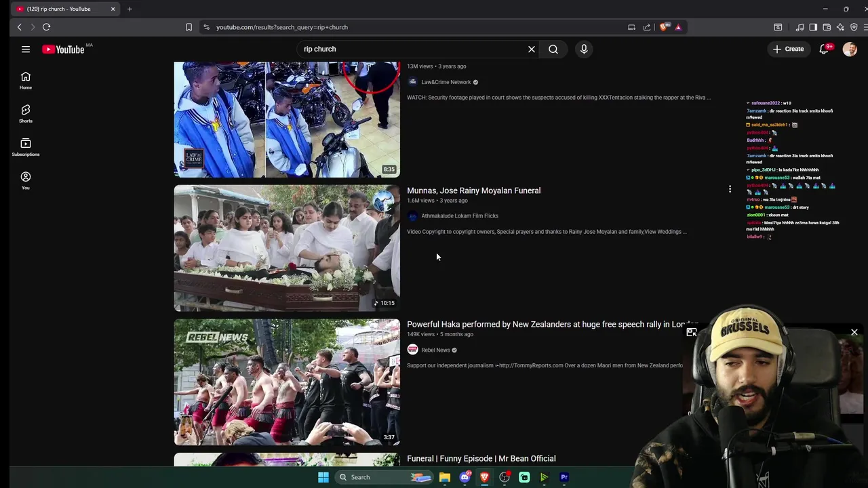Open Home in the YouTube sidebar
This screenshot has height=488, width=868.
tap(26, 80)
